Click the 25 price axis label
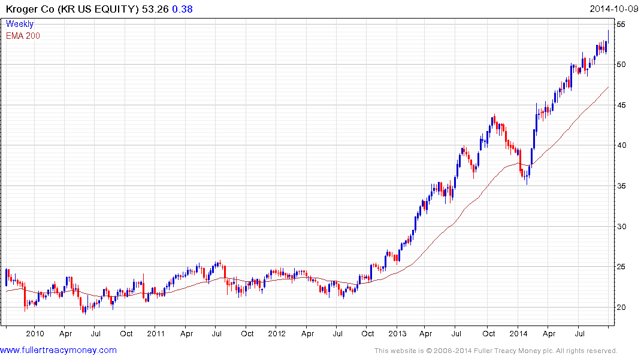644x359 pixels. (621, 267)
